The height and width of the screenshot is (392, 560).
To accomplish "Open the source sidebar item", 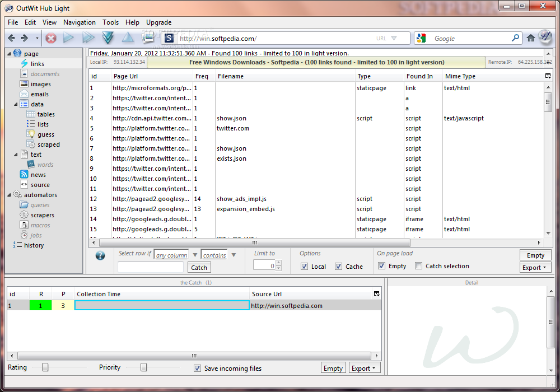I will (40, 185).
